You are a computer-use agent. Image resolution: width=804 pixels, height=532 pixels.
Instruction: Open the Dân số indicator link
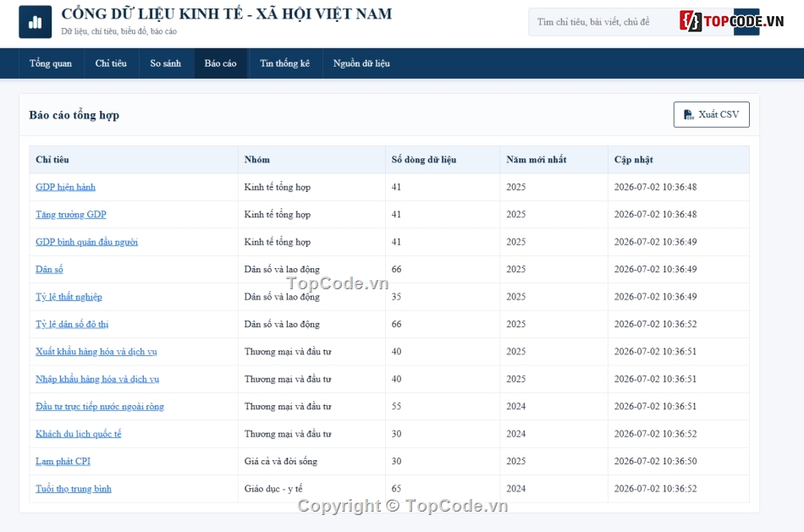[49, 269]
